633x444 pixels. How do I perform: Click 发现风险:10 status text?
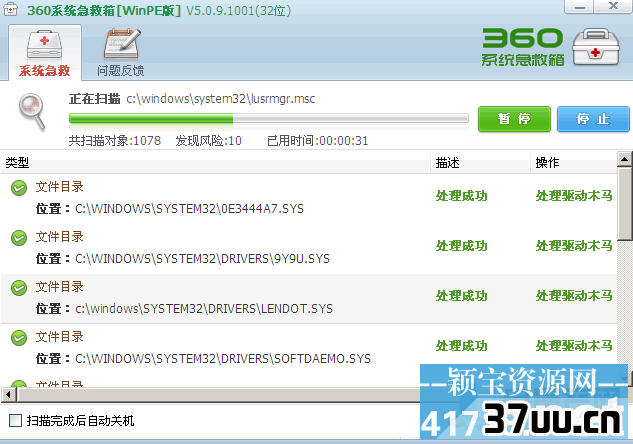[x=208, y=141]
